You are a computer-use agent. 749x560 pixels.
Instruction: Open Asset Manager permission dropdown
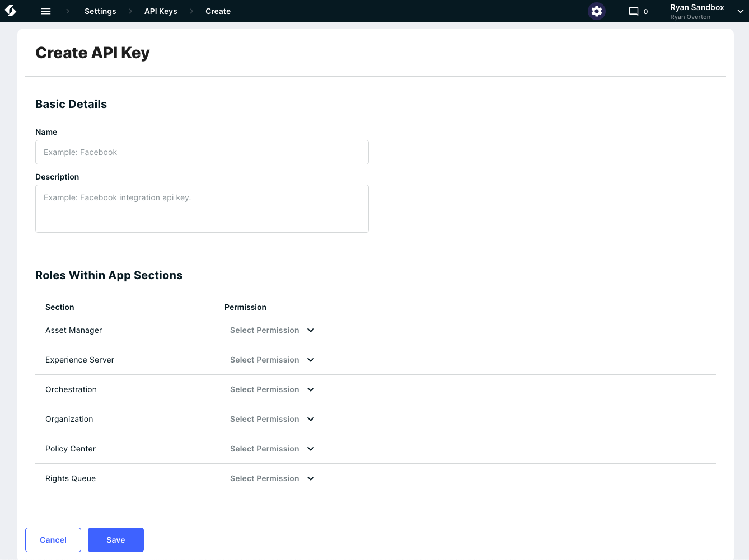[273, 330]
